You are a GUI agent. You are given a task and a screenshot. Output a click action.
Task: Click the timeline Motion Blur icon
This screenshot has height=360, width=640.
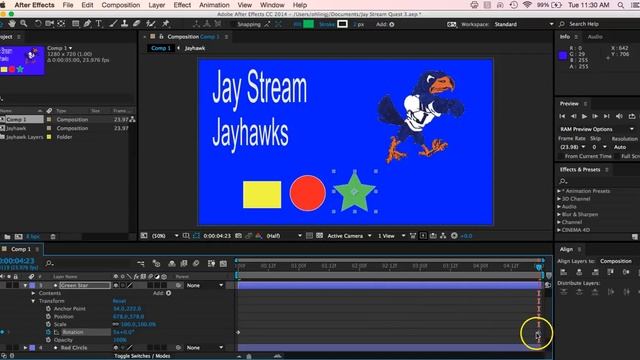click(196, 264)
